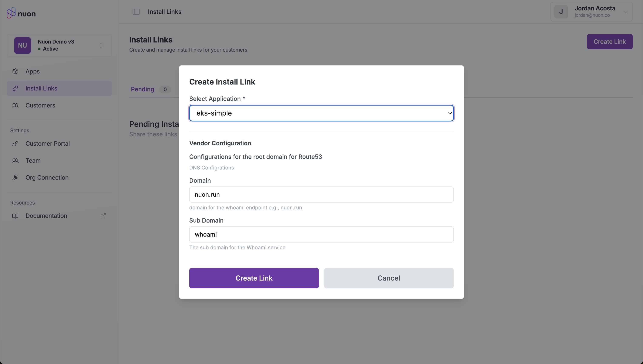The width and height of the screenshot is (643, 364).
Task: Click the Install Links chain icon
Action: pyautogui.click(x=15, y=88)
